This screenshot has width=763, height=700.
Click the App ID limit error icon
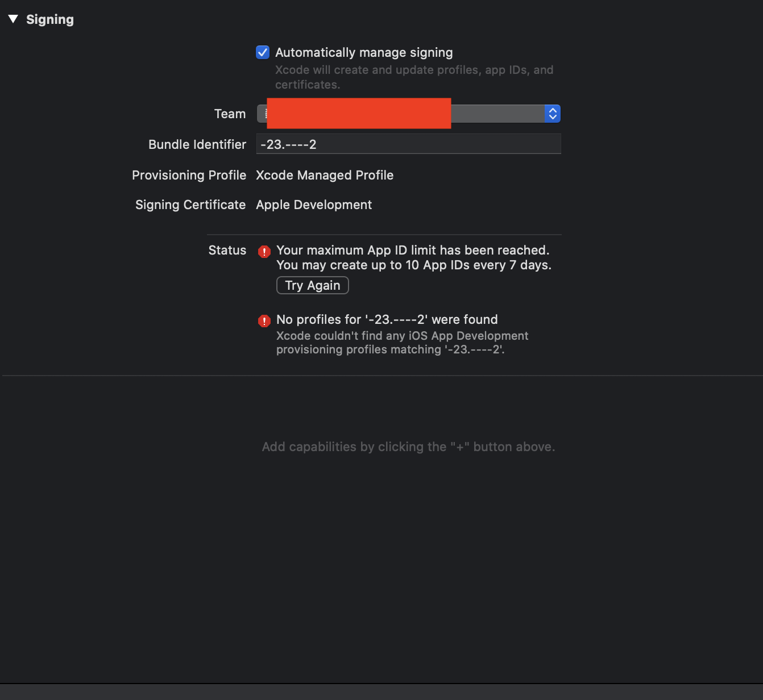tap(264, 251)
